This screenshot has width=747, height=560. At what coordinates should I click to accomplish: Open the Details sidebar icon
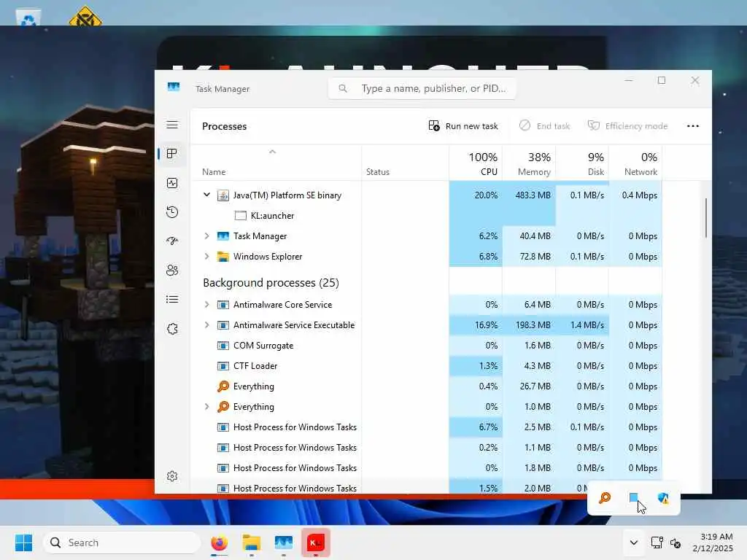tap(172, 299)
